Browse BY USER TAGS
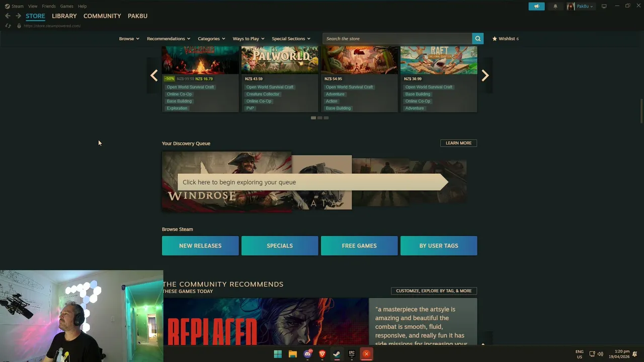 pos(439,246)
